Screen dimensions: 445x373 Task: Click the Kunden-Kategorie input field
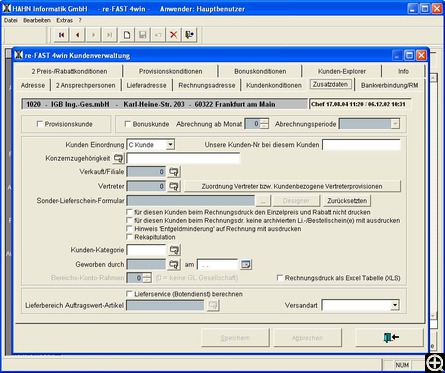(146, 250)
